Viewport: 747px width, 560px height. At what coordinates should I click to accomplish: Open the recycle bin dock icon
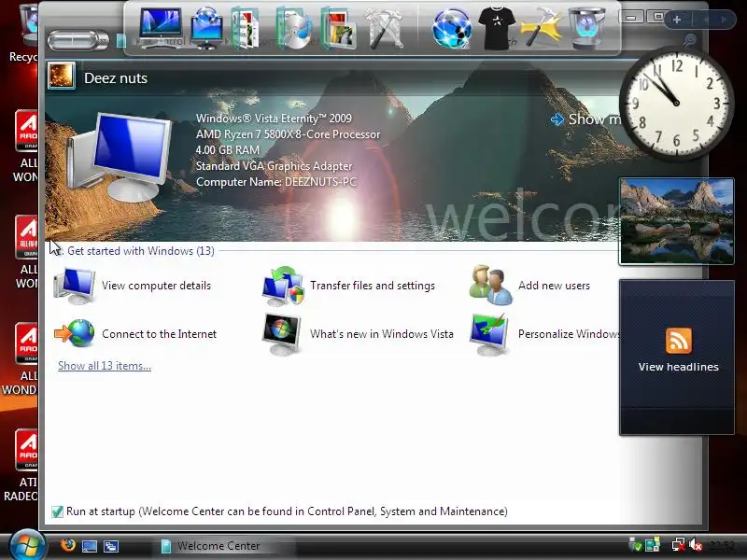coord(587,29)
